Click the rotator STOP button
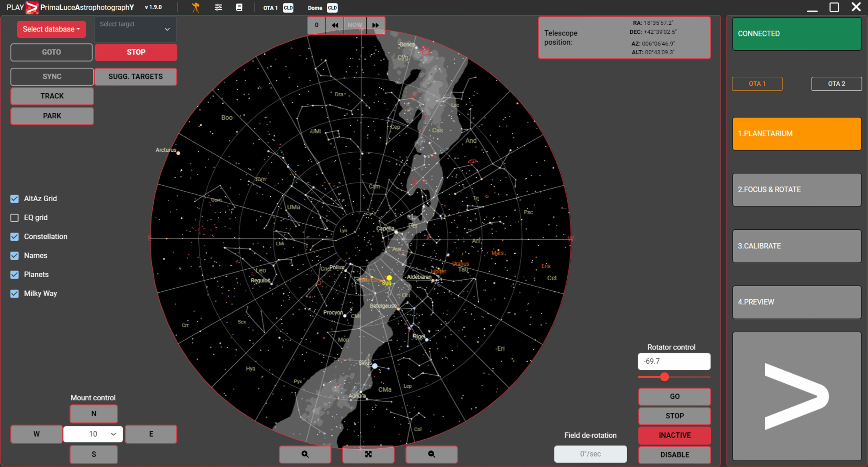868x467 pixels. 674,416
